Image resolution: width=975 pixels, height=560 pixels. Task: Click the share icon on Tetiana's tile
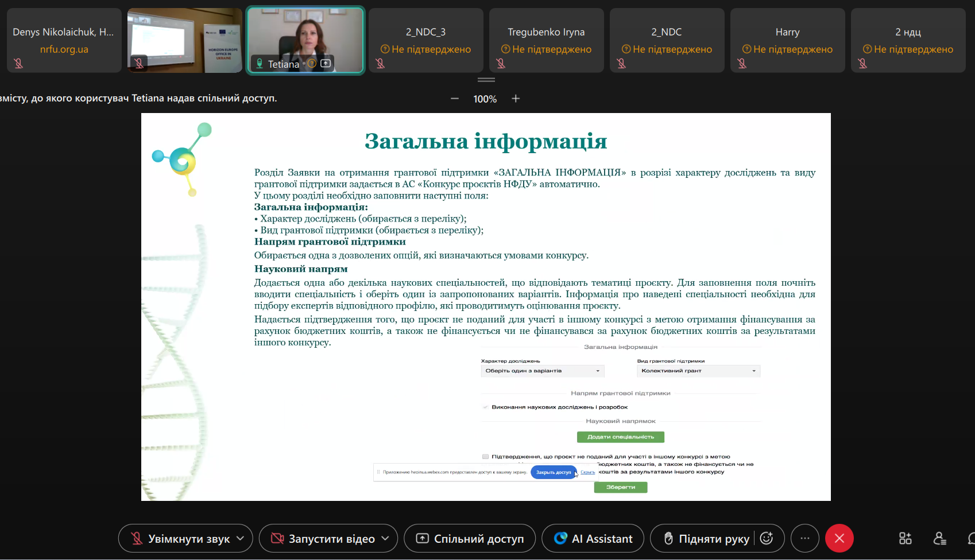point(326,64)
